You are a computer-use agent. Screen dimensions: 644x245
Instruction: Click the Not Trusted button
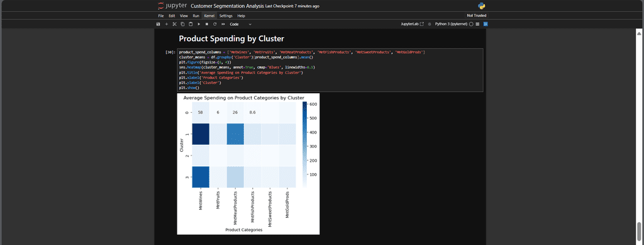(x=477, y=16)
